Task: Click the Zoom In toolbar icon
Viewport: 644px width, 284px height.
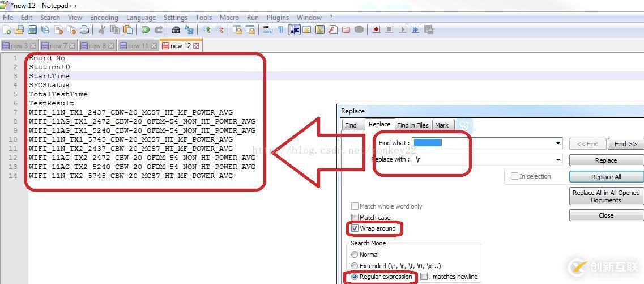Action: coord(207,30)
